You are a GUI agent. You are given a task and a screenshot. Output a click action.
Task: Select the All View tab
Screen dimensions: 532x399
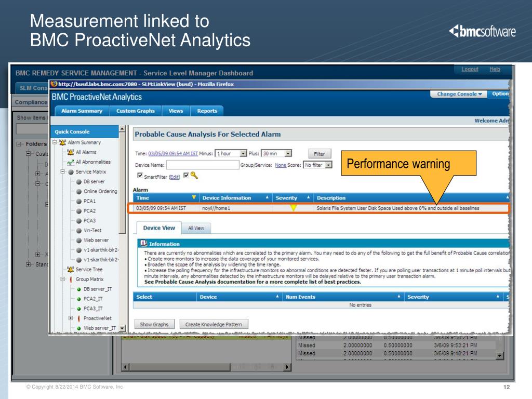(x=196, y=229)
